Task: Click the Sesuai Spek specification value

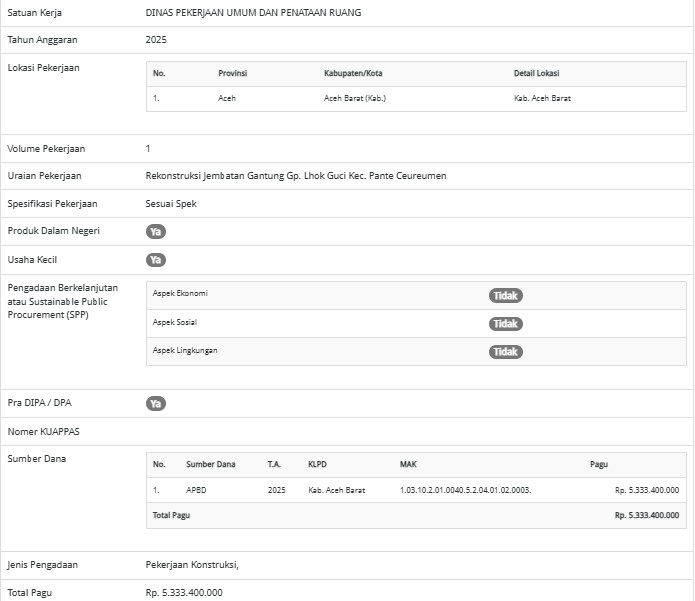Action: [x=171, y=204]
